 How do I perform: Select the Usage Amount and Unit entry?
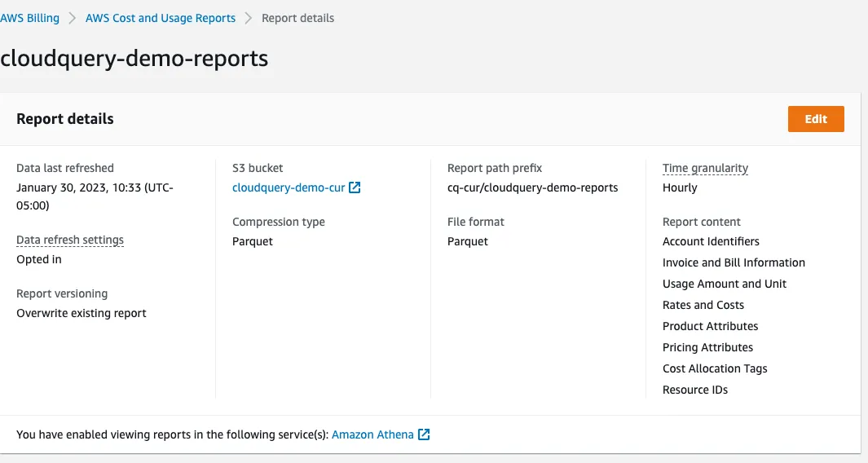tap(724, 284)
